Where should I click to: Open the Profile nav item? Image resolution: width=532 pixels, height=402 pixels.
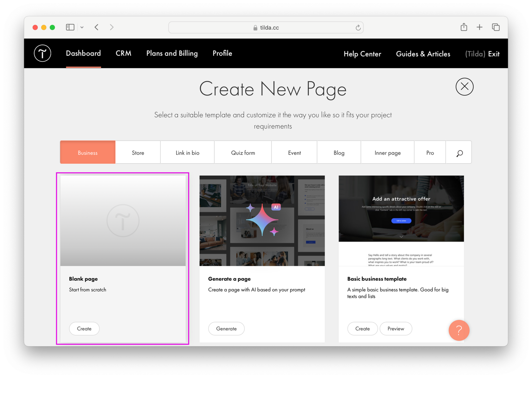(x=222, y=53)
